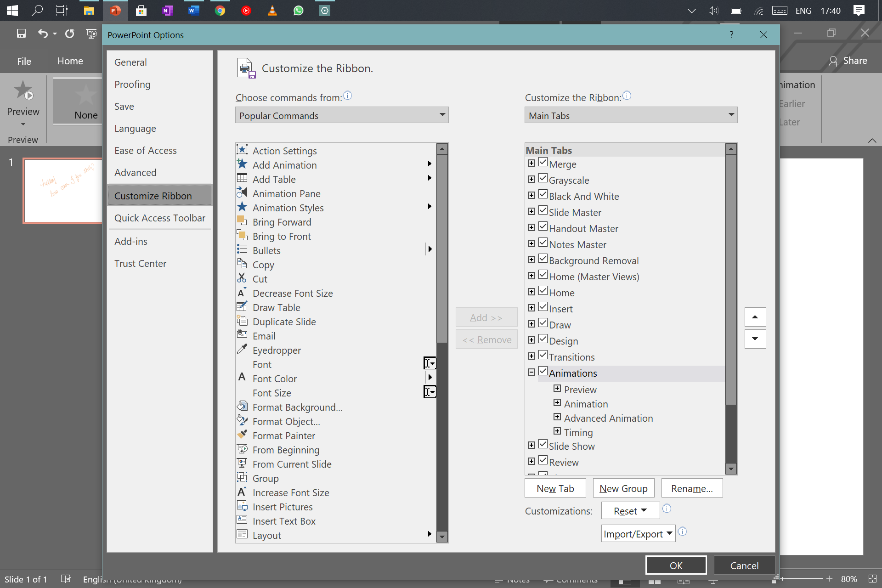Click the Save icon in PowerPoint toolbar
Viewport: 882px width, 588px height.
pyautogui.click(x=21, y=34)
